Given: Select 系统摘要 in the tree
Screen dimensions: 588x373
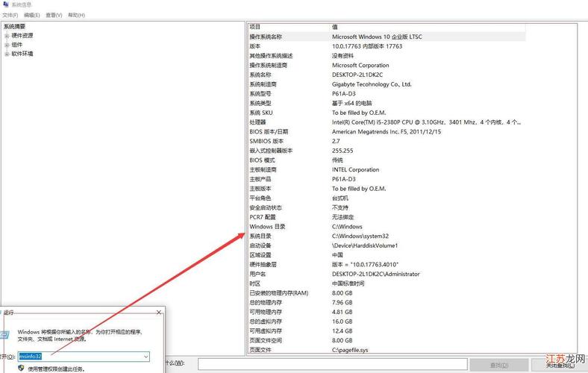Looking at the screenshot, I should pyautogui.click(x=15, y=27).
